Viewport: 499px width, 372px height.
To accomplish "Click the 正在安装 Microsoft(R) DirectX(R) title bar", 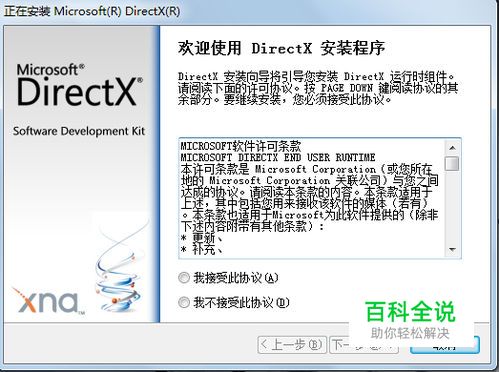I will coord(249,11).
